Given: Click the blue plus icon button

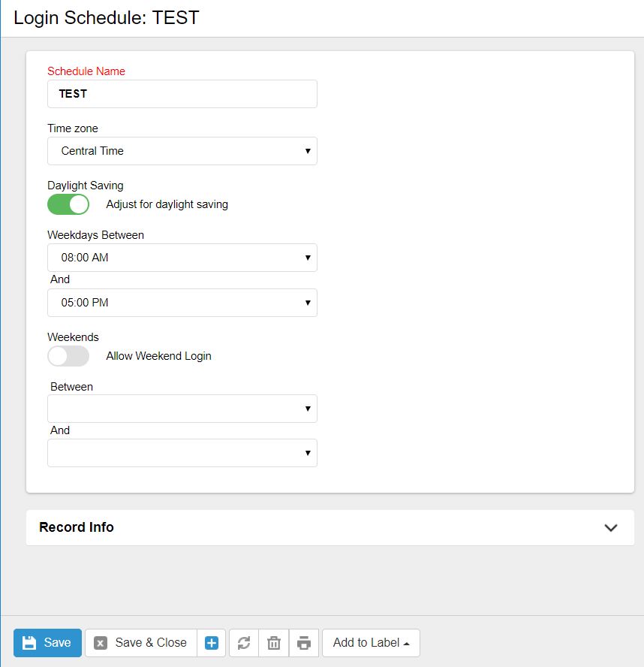Looking at the screenshot, I should pyautogui.click(x=212, y=643).
